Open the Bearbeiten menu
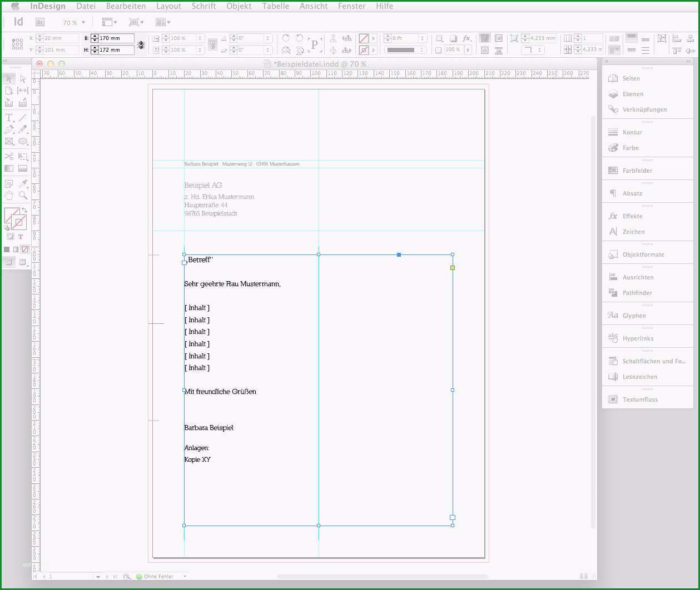The height and width of the screenshot is (590, 700). (x=126, y=6)
